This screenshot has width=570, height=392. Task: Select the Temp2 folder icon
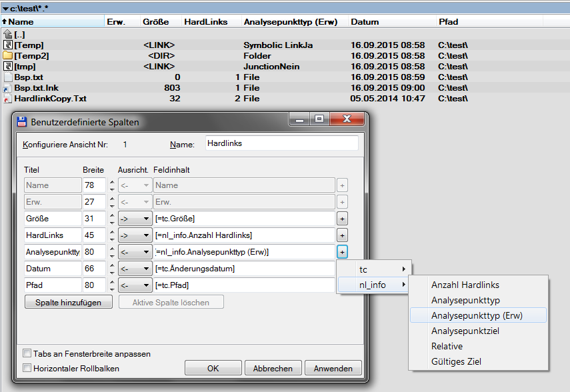point(8,56)
